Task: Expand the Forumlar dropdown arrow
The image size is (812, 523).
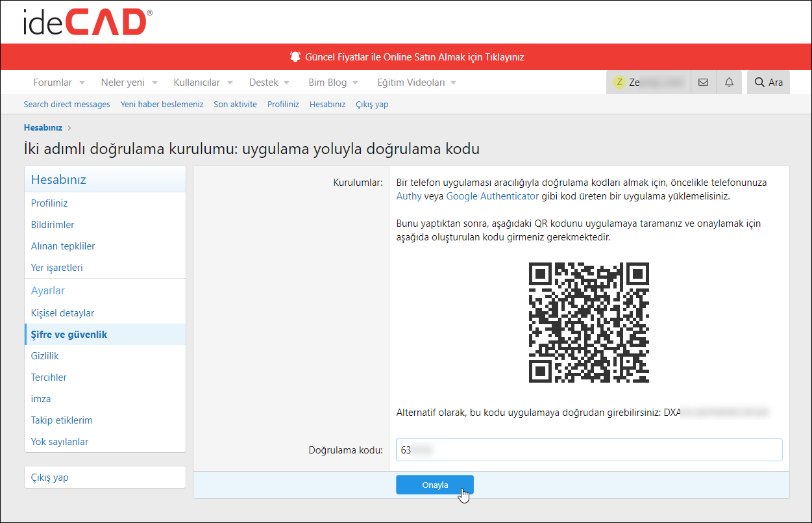Action: (x=82, y=83)
